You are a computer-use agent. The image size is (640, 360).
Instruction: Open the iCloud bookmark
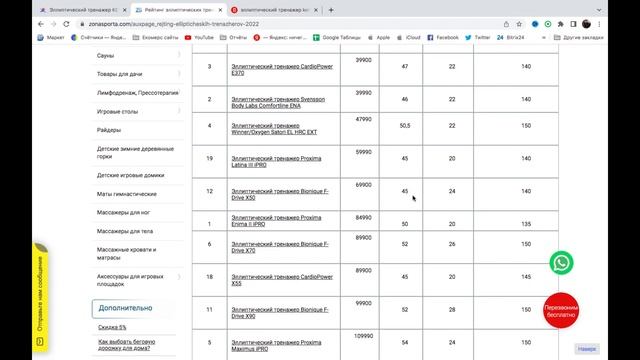tap(409, 38)
